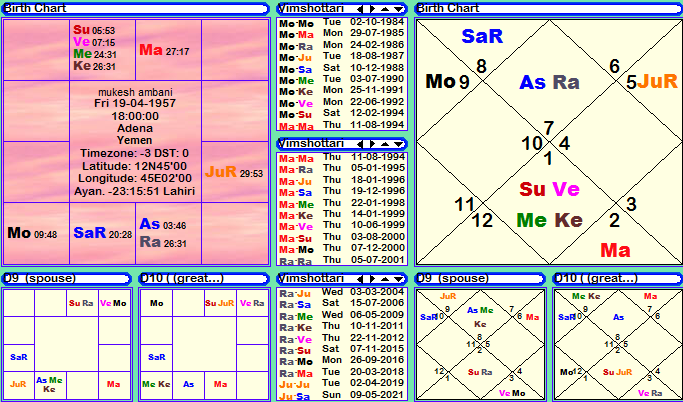683x402 pixels.
Task: Select the Ju-Ju row dated 02-04-2019
Action: point(342,384)
